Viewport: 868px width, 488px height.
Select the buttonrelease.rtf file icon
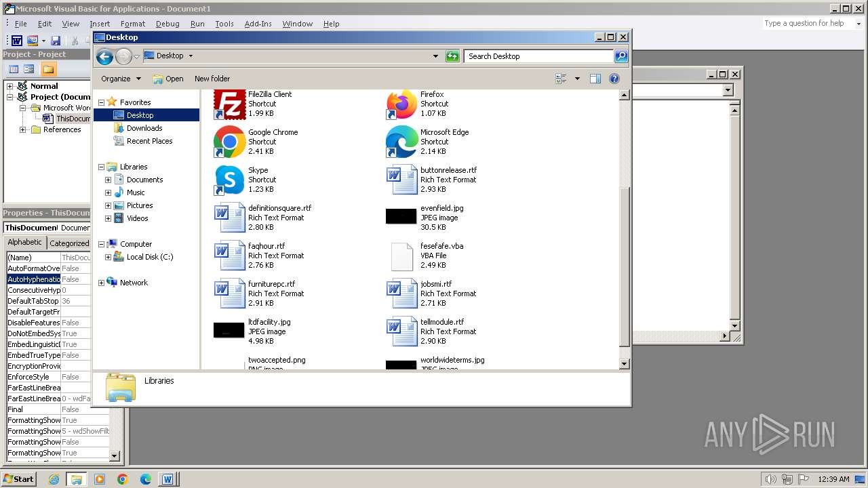click(401, 180)
